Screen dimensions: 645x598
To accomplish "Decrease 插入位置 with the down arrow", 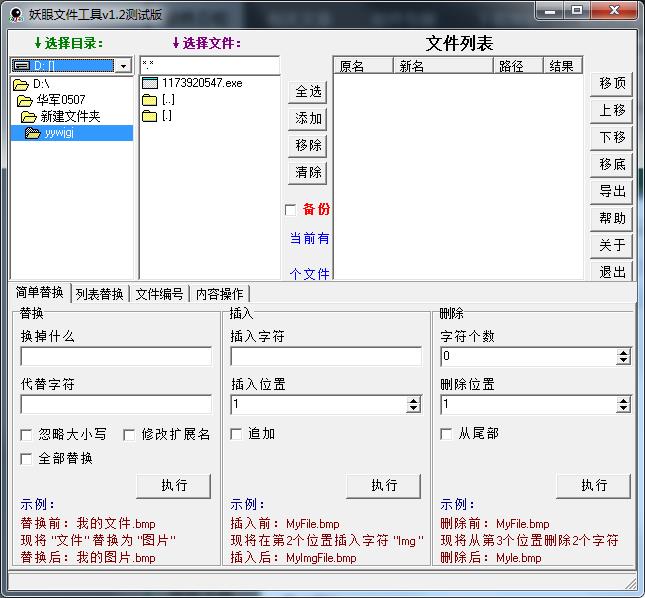I will tap(413, 409).
